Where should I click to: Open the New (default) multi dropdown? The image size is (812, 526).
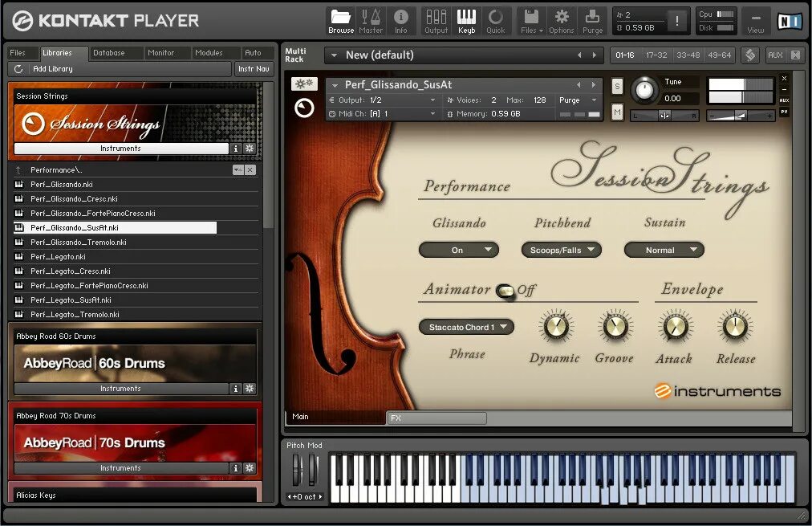334,55
